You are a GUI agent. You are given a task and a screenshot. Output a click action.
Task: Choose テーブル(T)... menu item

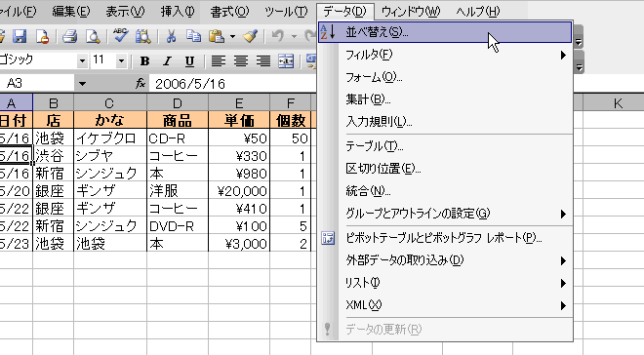(445, 146)
